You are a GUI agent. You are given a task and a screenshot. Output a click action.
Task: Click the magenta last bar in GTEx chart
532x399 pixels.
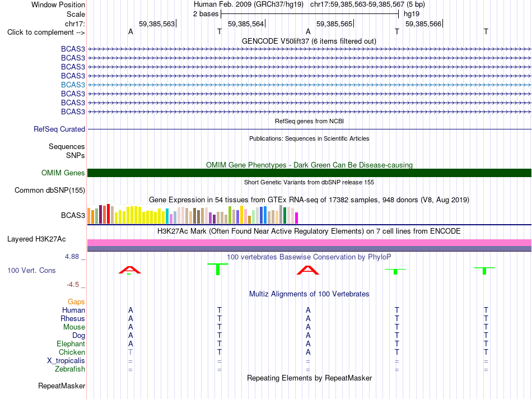(297, 218)
